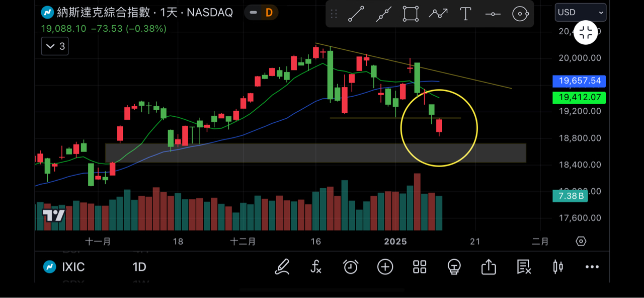Select the rectangle shape drawing tool
This screenshot has height=298, width=644.
click(x=411, y=14)
